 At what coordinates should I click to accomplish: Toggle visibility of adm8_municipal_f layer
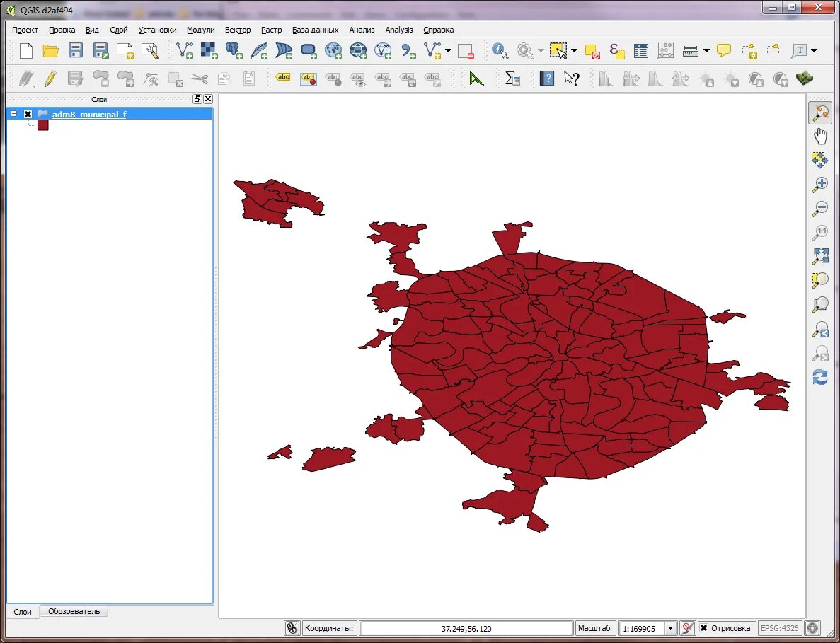pyautogui.click(x=28, y=114)
